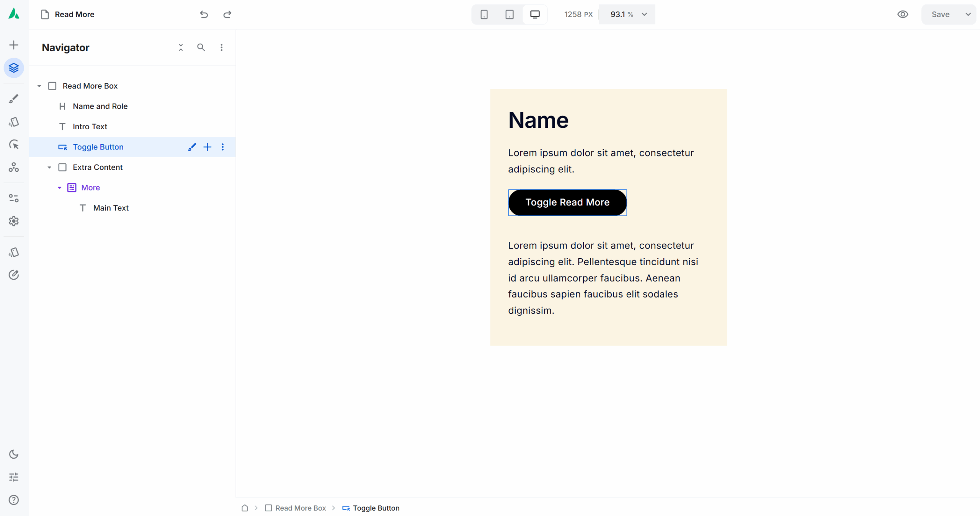Click the Save button
The width and height of the screenshot is (980, 516).
[x=940, y=14]
